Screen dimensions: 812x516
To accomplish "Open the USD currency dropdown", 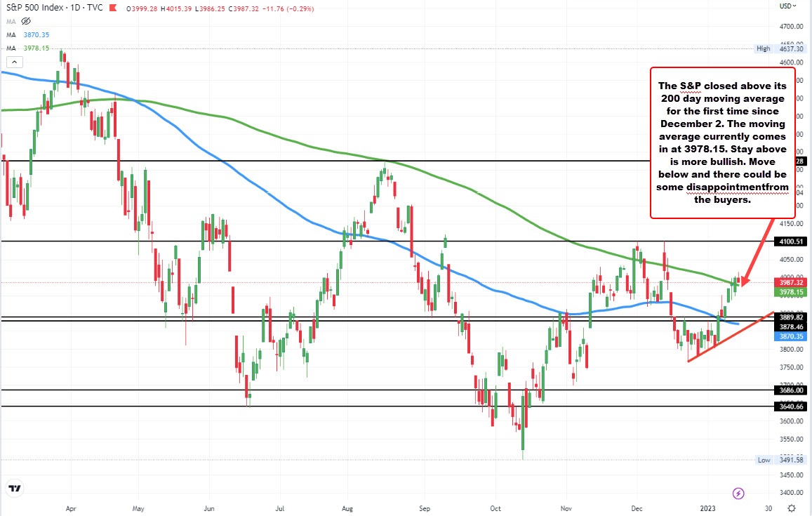I will (x=787, y=6).
